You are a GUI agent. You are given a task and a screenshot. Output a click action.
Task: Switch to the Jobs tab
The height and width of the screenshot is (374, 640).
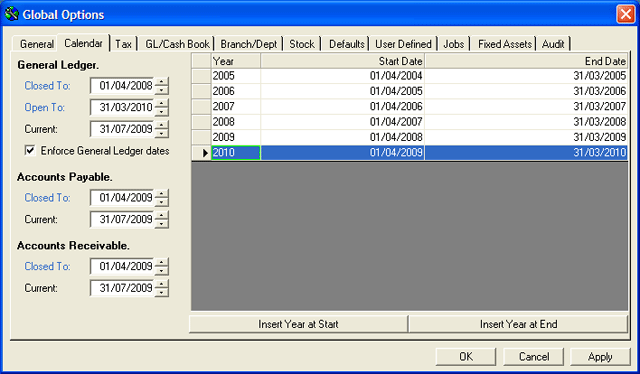pyautogui.click(x=453, y=44)
